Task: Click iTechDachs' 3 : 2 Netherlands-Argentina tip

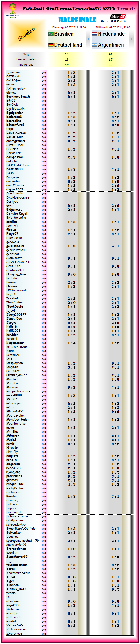Action: [x=115, y=307]
